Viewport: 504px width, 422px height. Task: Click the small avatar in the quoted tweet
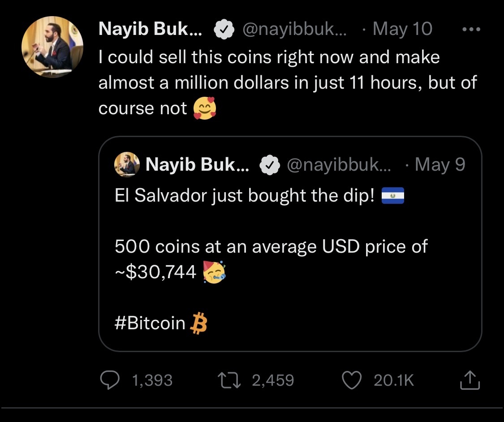tap(127, 164)
